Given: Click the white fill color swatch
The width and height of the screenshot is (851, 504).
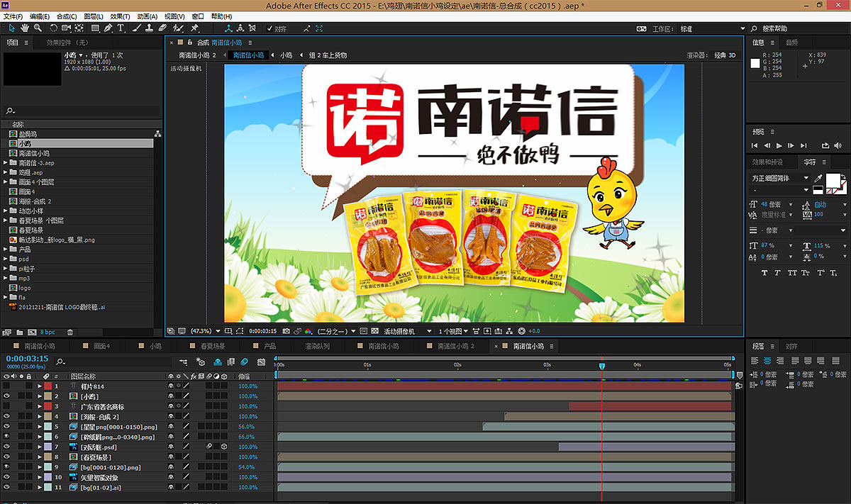Looking at the screenshot, I should point(832,180).
